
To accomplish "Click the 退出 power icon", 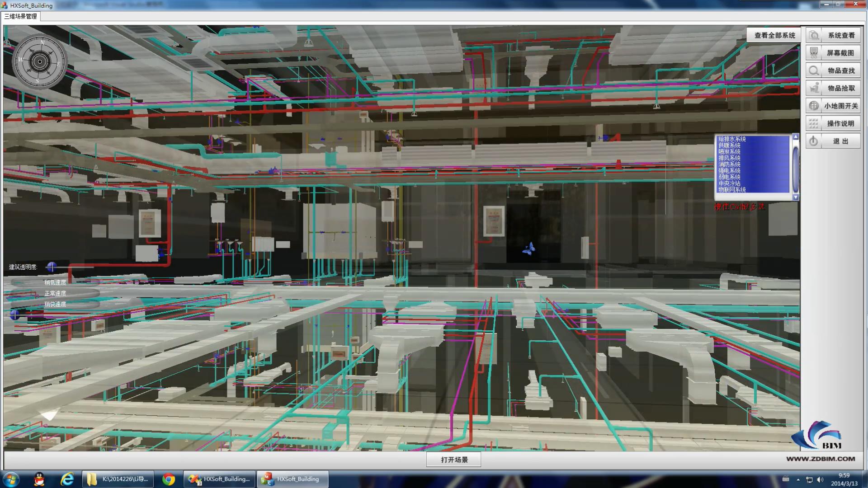I will pos(814,141).
